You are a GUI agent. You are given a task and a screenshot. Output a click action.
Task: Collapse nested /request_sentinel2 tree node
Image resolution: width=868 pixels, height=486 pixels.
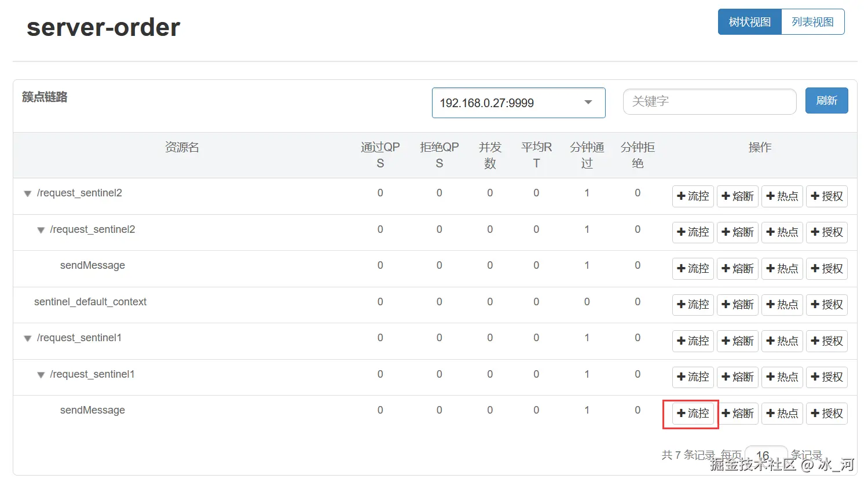(41, 230)
